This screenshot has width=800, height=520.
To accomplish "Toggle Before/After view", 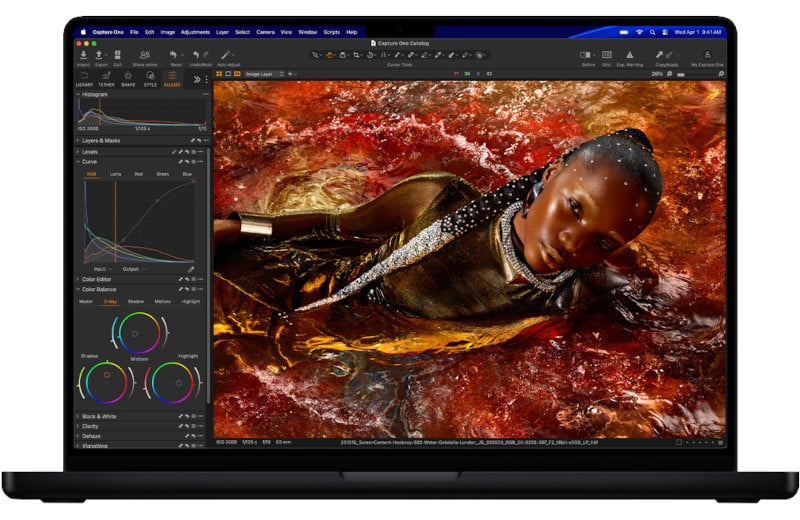I will tap(586, 55).
